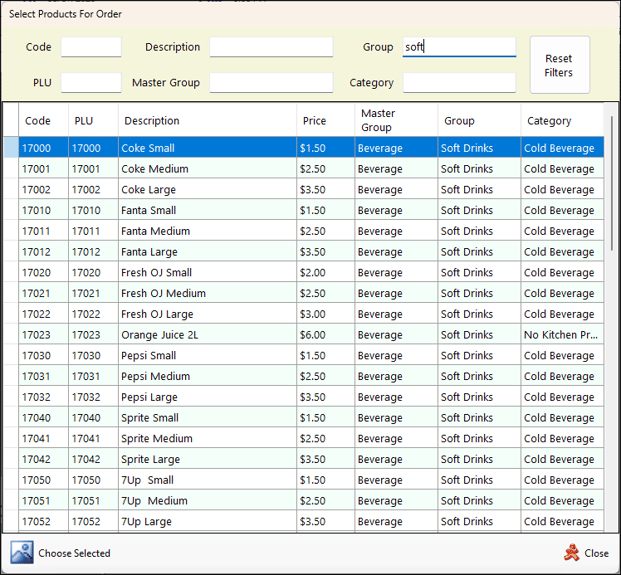Image resolution: width=621 pixels, height=575 pixels.
Task: Click the Cold Beverage cell in 7Up Medium row
Action: (562, 500)
